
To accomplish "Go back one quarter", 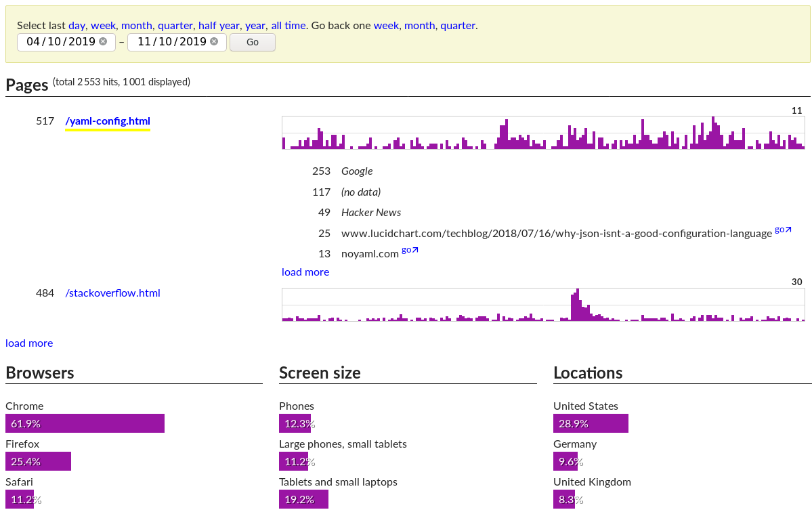I will (458, 25).
